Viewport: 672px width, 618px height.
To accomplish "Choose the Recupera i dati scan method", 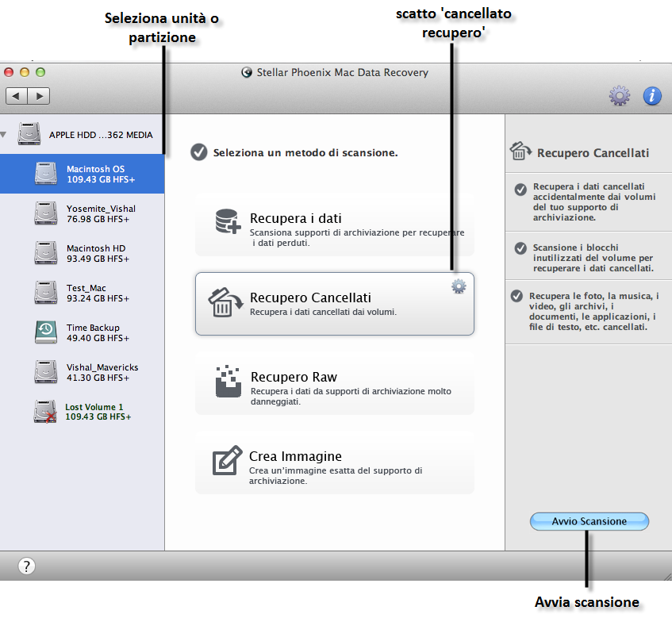I will 335,225.
